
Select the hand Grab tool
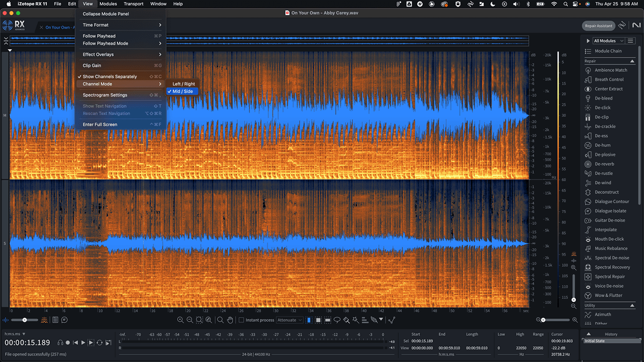point(230,320)
